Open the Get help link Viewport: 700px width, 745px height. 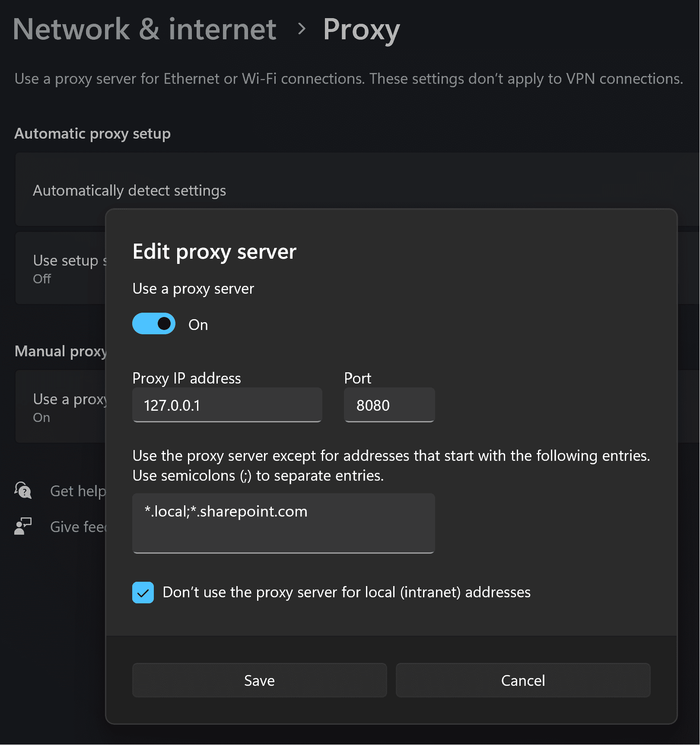[x=78, y=491]
